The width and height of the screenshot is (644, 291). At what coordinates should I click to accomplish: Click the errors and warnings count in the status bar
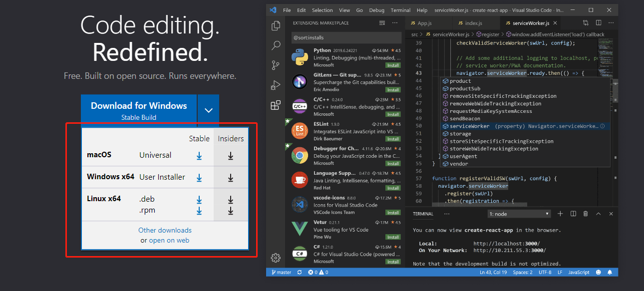tap(319, 273)
